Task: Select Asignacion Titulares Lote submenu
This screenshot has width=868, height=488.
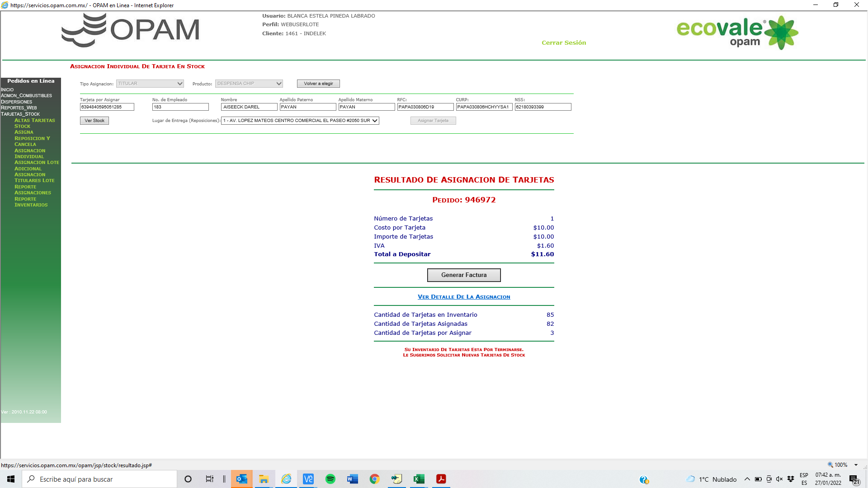Action: pyautogui.click(x=34, y=178)
